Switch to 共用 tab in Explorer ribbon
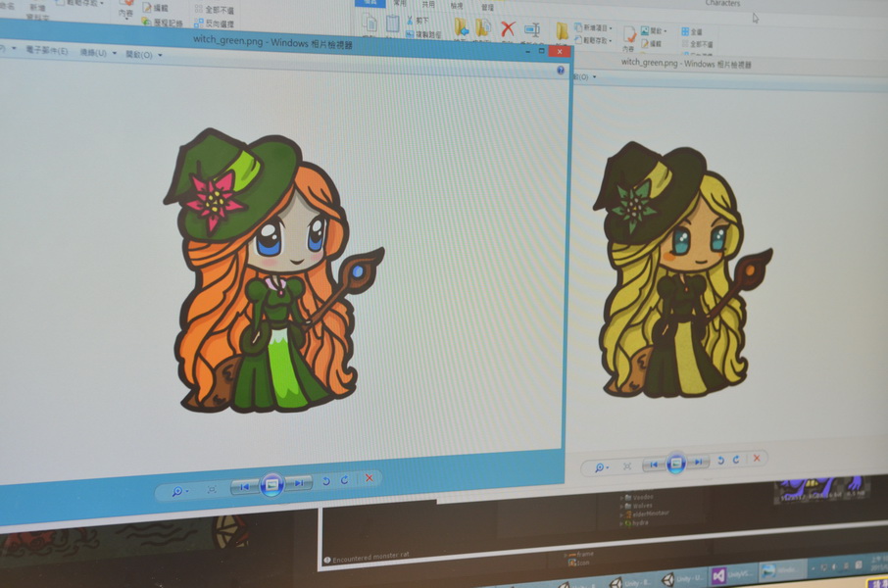The width and height of the screenshot is (888, 588). pos(428,4)
